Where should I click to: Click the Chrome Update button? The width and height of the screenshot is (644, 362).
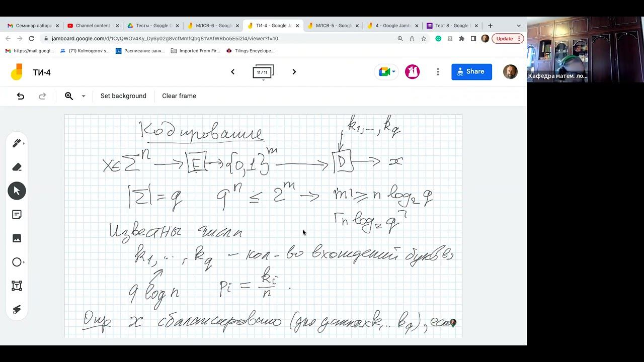click(508, 39)
